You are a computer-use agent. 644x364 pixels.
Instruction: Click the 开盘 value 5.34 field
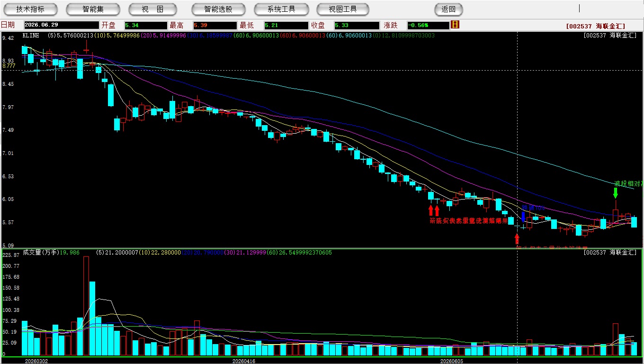[x=146, y=25]
